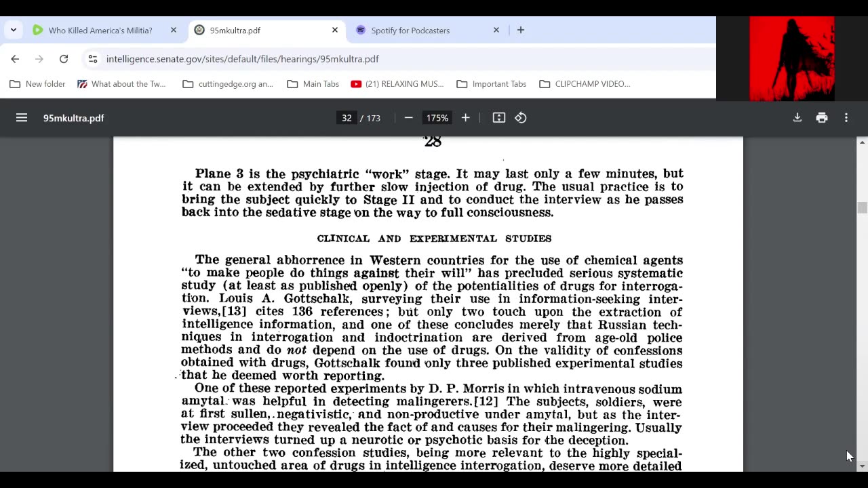Toggle the PDF sidebar menu
This screenshot has width=868, height=488.
tap(22, 118)
